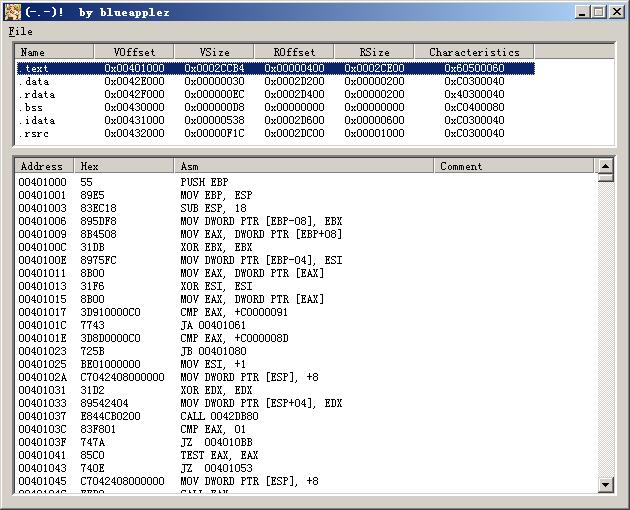Select the row at address 00401015

[305, 299]
